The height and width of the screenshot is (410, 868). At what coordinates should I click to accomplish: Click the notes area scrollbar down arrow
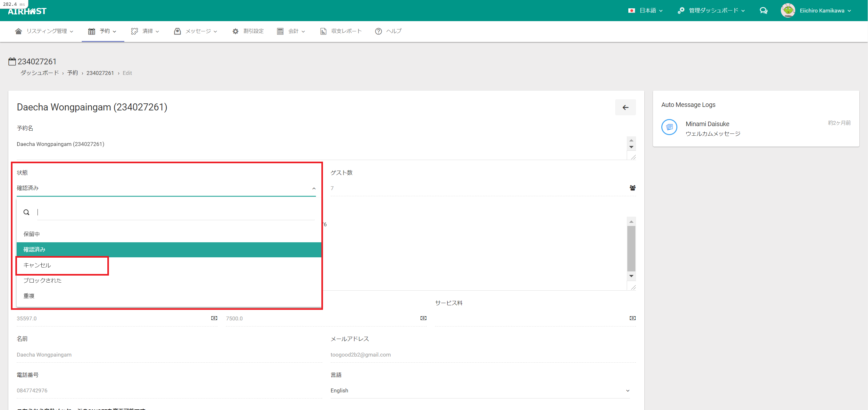tap(631, 276)
